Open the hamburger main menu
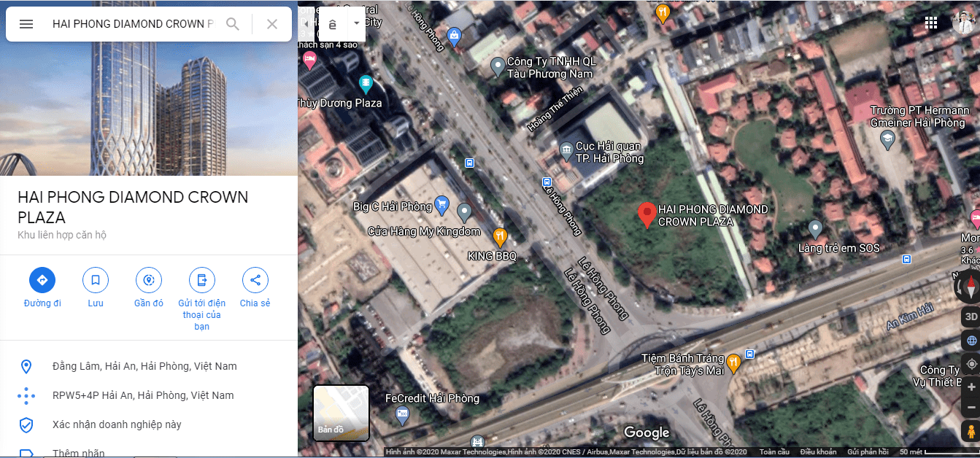 pos(26,24)
